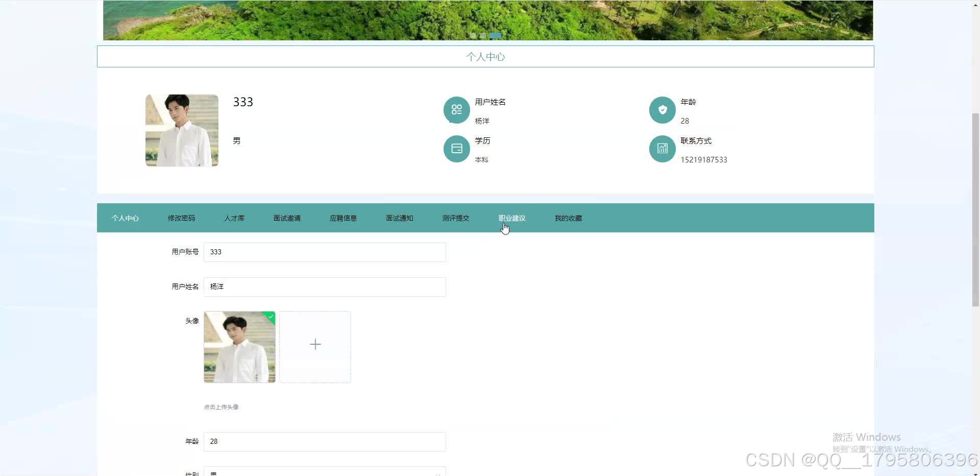Expand the 性别 dropdown

[x=325, y=471]
